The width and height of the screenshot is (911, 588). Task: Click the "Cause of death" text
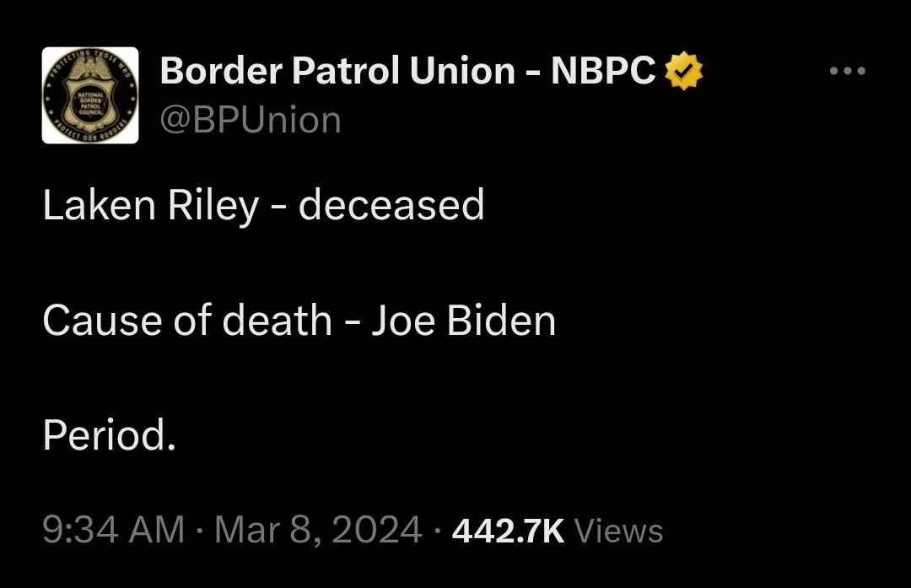[x=186, y=321]
